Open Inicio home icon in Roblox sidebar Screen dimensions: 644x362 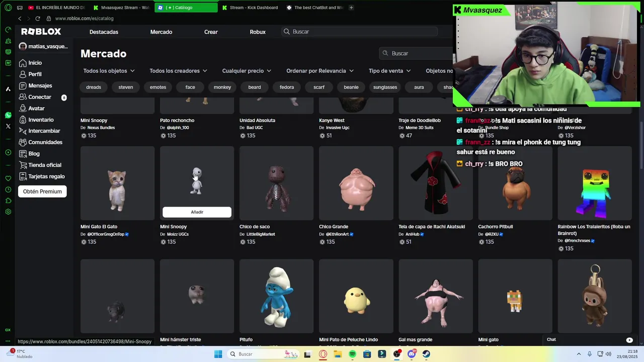pyautogui.click(x=23, y=63)
